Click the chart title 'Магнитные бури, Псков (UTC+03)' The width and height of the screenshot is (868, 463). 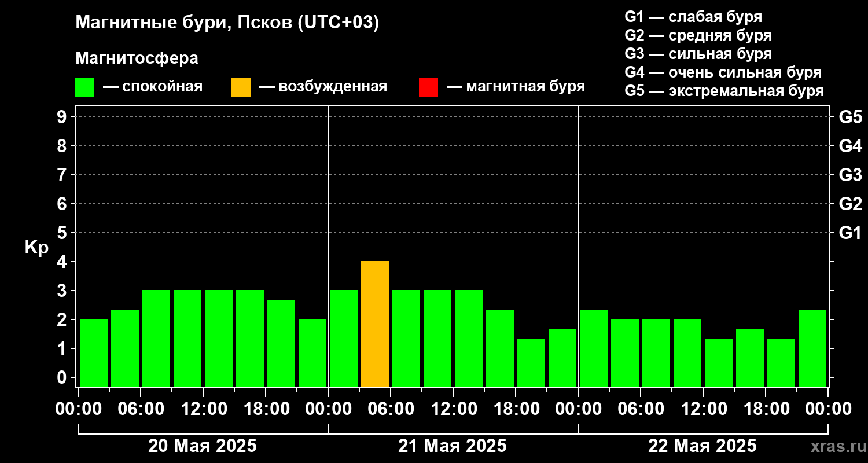pyautogui.click(x=227, y=23)
